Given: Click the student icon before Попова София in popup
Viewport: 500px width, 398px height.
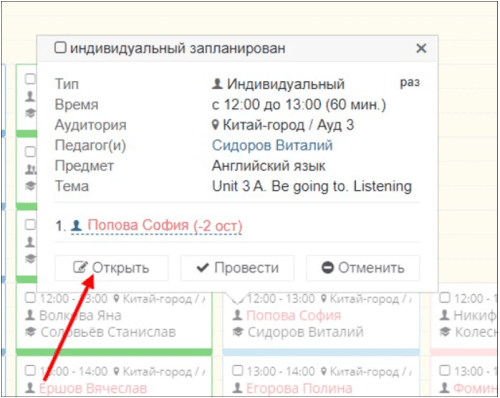Looking at the screenshot, I should (x=76, y=226).
